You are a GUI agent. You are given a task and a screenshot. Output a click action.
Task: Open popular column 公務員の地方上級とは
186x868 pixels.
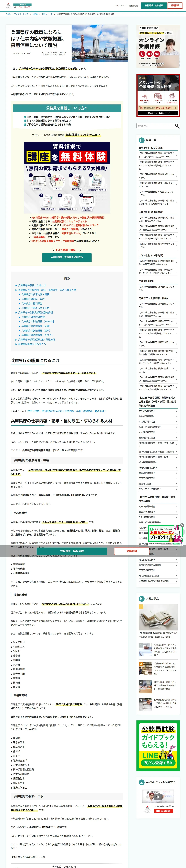click(x=158, y=650)
